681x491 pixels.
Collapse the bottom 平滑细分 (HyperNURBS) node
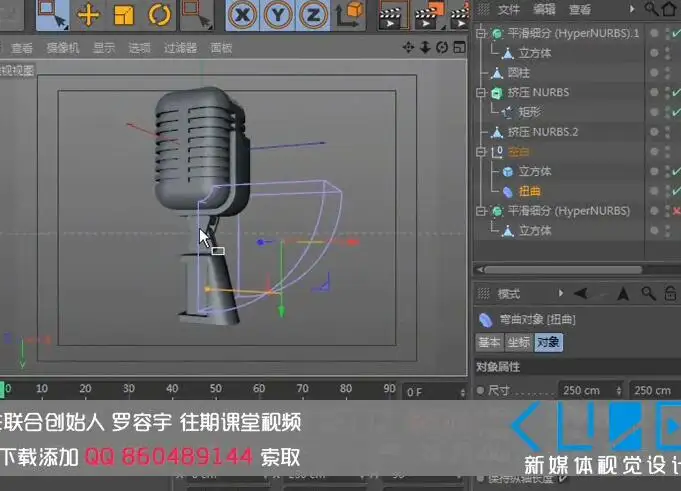pyautogui.click(x=481, y=211)
